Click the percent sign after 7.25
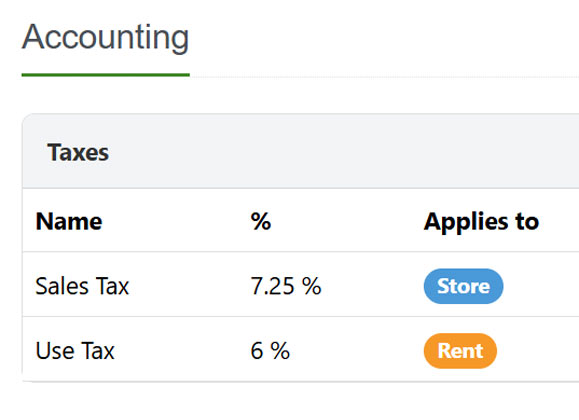 click(x=311, y=286)
